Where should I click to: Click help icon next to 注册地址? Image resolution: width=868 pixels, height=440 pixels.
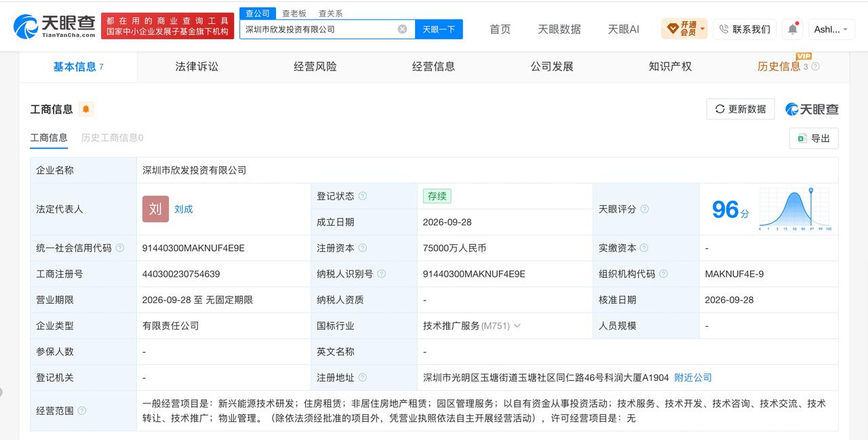click(x=363, y=378)
